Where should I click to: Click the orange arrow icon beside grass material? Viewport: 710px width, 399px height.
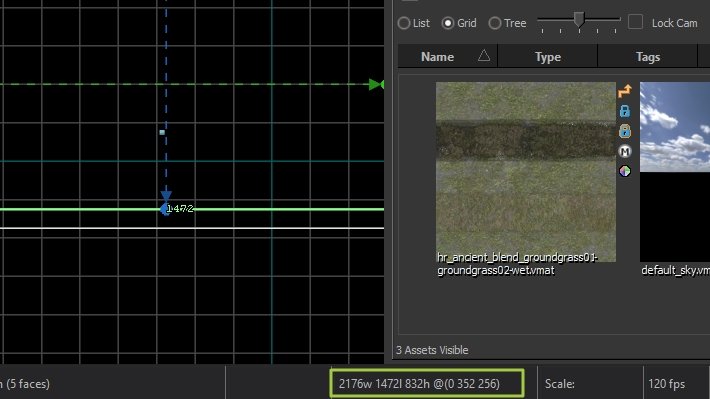(625, 91)
